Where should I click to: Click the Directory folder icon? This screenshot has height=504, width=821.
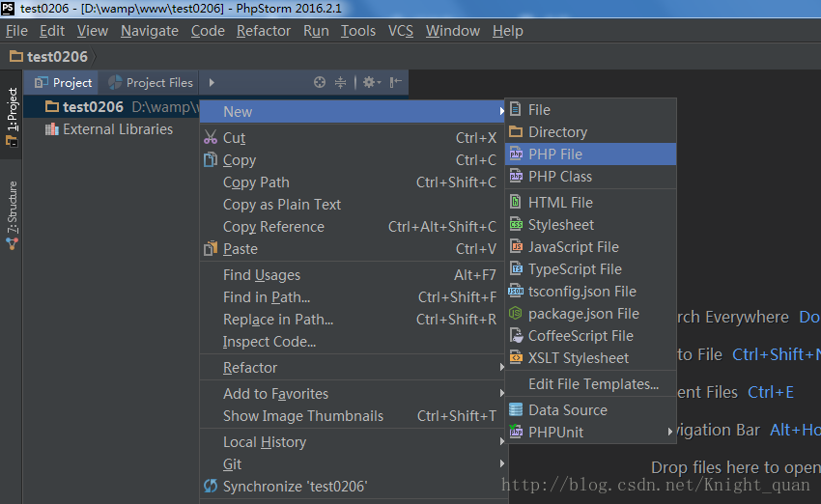[x=516, y=131]
